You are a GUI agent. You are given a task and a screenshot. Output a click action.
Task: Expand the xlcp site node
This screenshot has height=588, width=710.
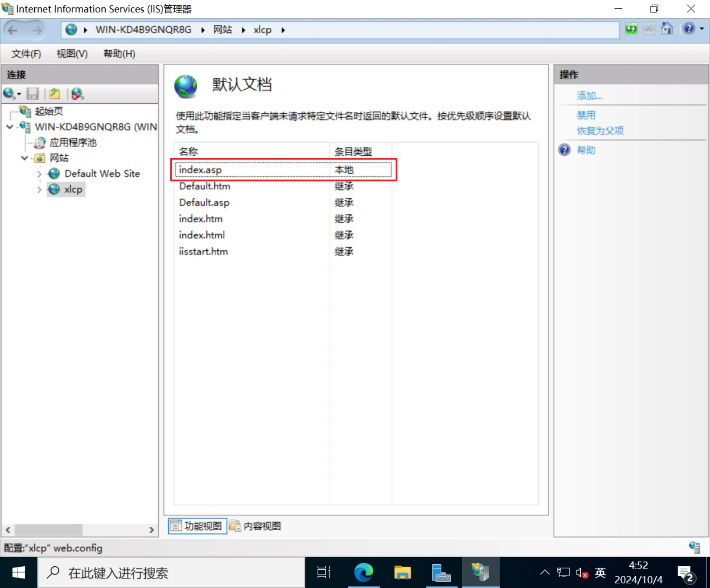point(39,189)
